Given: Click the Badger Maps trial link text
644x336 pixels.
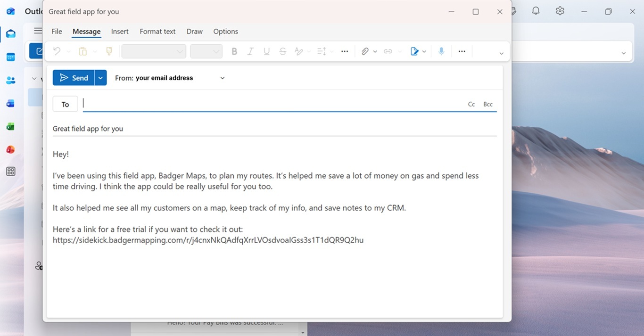Looking at the screenshot, I should [x=208, y=240].
